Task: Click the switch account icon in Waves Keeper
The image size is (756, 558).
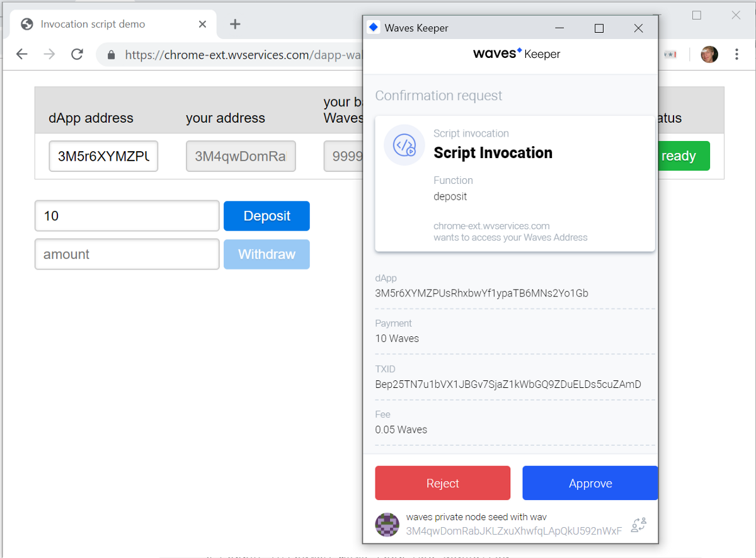Action: point(639,525)
